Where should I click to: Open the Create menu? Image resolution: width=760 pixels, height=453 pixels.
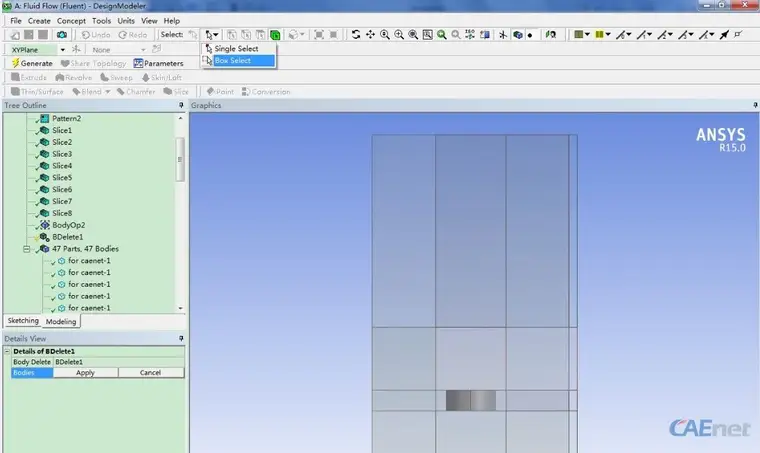(39, 21)
